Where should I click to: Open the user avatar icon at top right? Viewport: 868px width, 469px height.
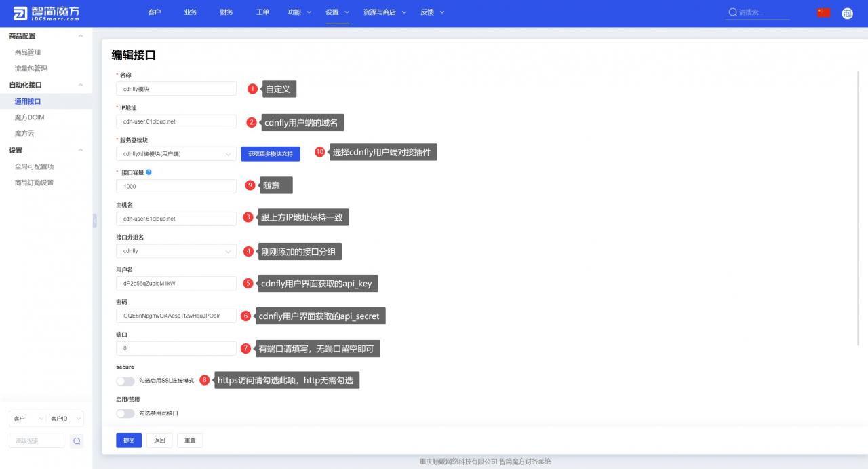coord(847,13)
